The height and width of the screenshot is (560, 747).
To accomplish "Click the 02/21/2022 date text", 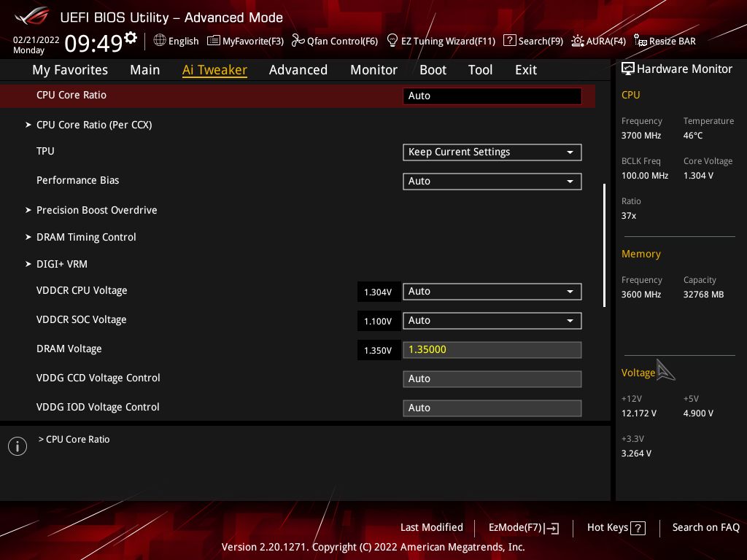I will pos(36,40).
